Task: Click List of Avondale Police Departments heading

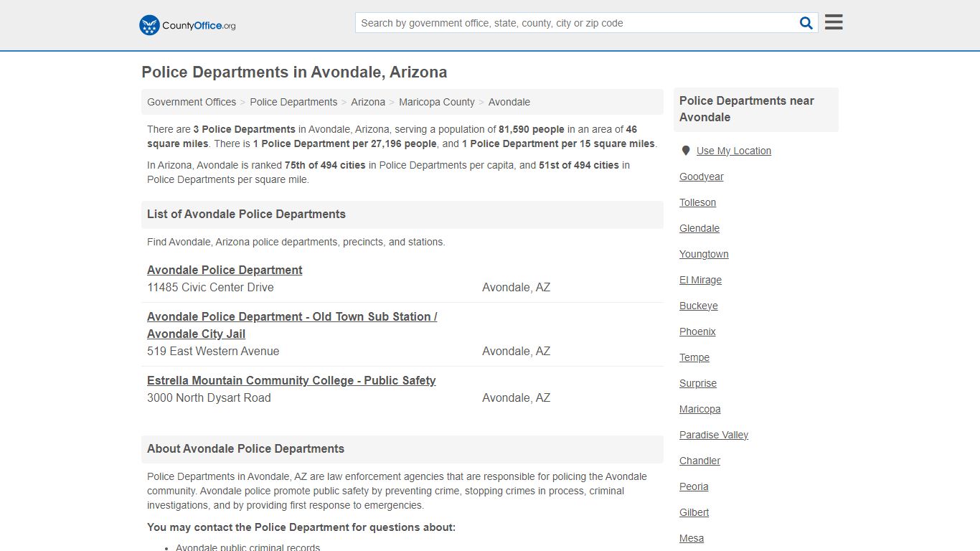Action: tap(246, 214)
